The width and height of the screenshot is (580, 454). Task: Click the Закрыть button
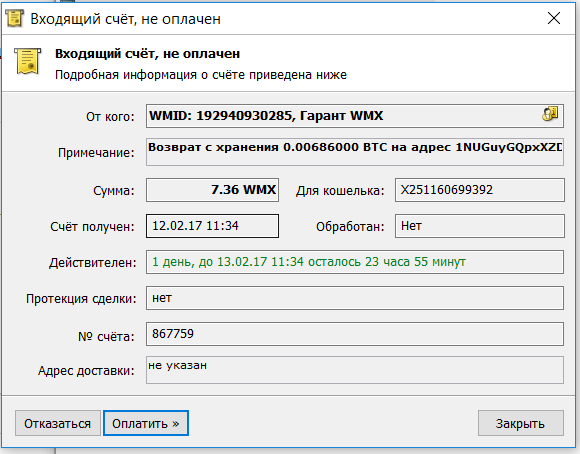tap(520, 423)
